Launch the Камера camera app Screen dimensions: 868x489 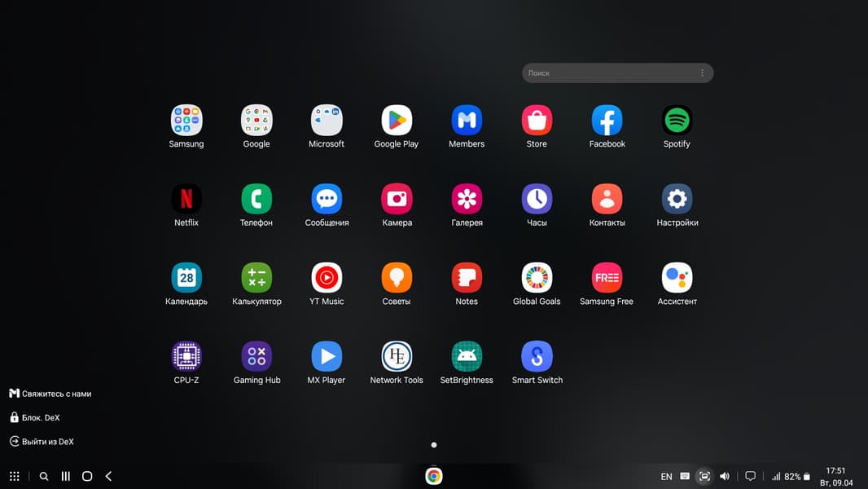pyautogui.click(x=397, y=199)
